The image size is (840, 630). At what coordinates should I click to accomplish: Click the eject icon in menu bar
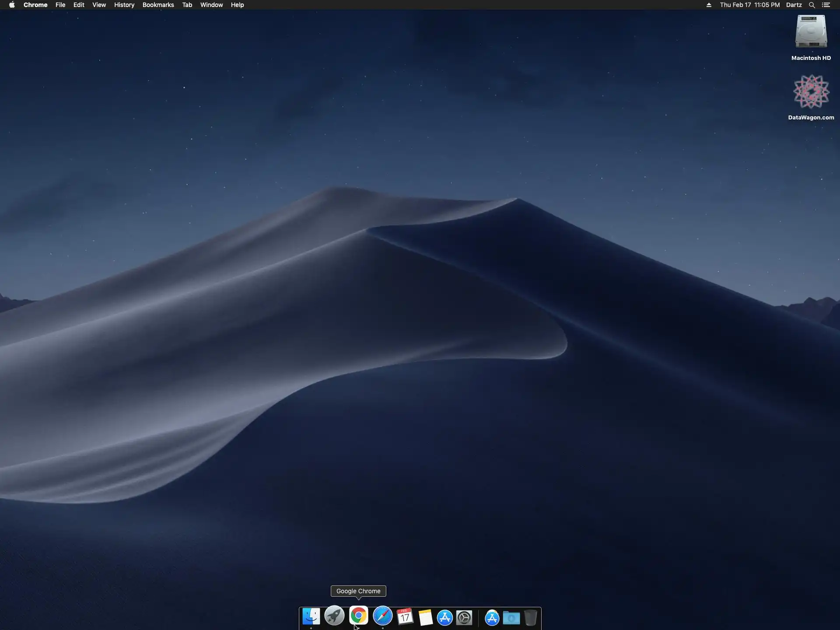pyautogui.click(x=709, y=5)
